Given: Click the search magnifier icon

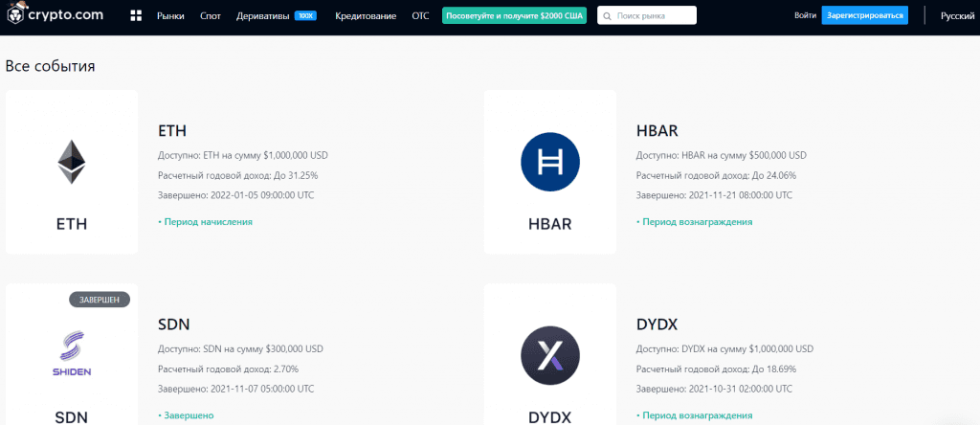Looking at the screenshot, I should pyautogui.click(x=608, y=15).
